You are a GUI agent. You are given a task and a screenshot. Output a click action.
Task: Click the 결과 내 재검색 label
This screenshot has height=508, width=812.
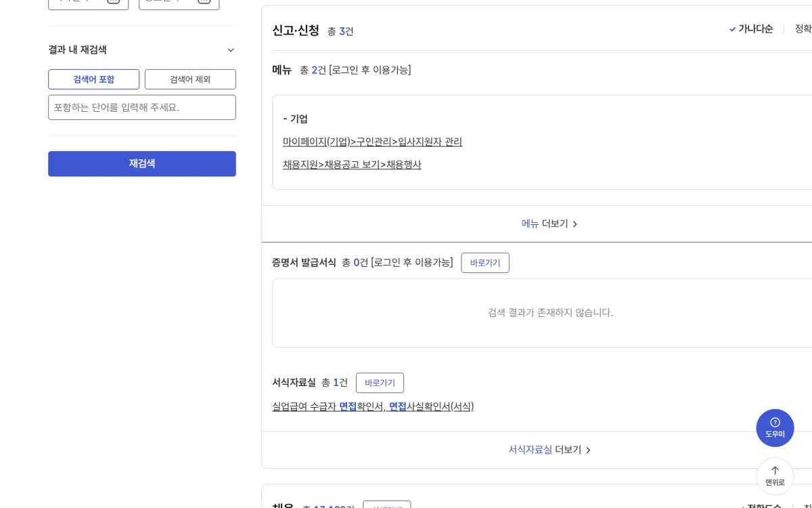point(77,49)
